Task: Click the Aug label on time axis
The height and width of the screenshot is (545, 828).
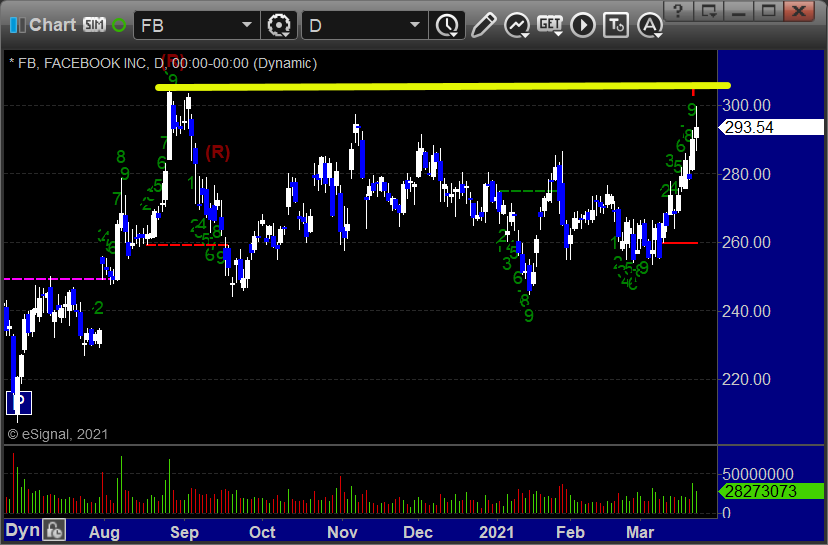Action: click(104, 532)
